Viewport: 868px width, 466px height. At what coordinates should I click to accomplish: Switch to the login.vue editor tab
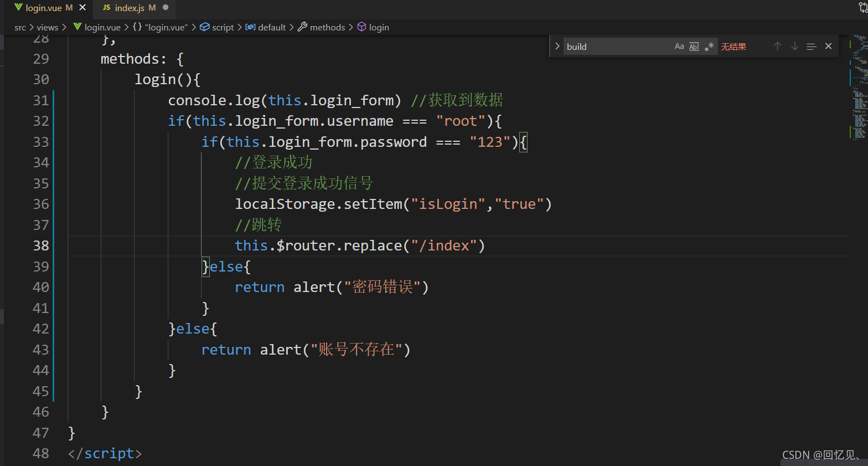tap(44, 8)
